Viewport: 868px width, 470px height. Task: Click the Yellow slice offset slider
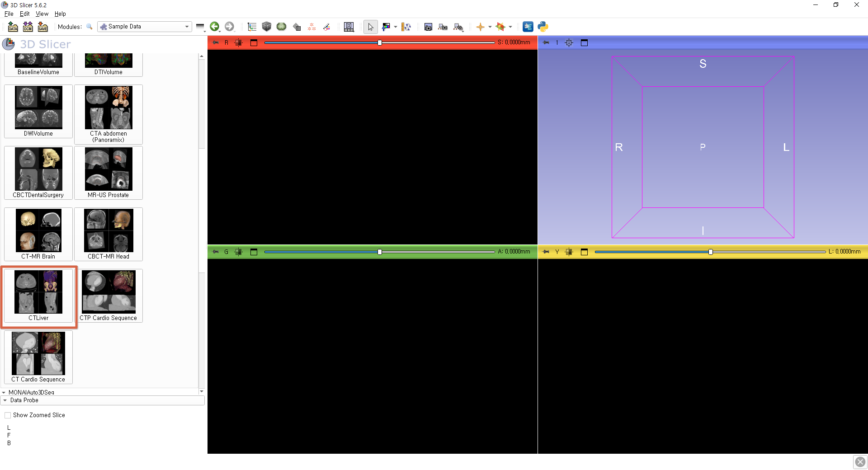coord(710,252)
